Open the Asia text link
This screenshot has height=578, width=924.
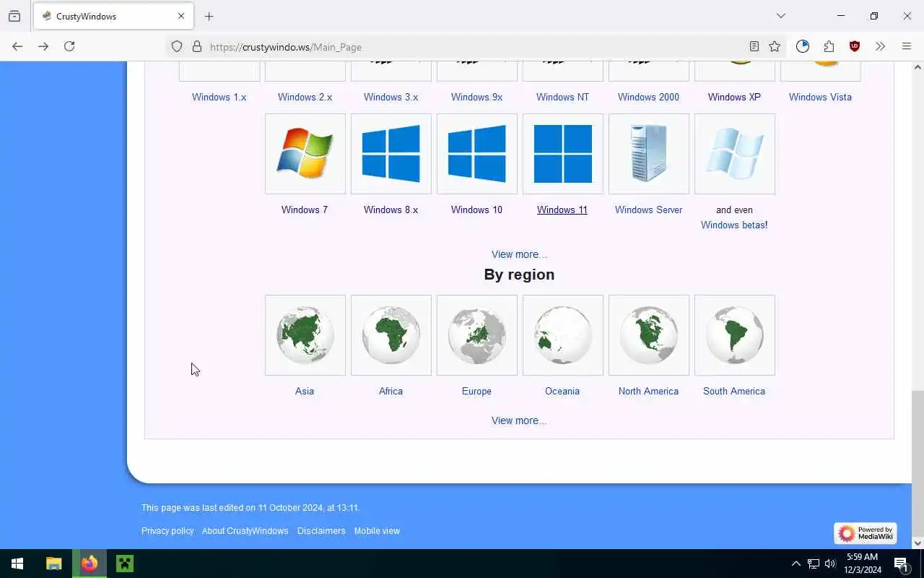point(305,391)
